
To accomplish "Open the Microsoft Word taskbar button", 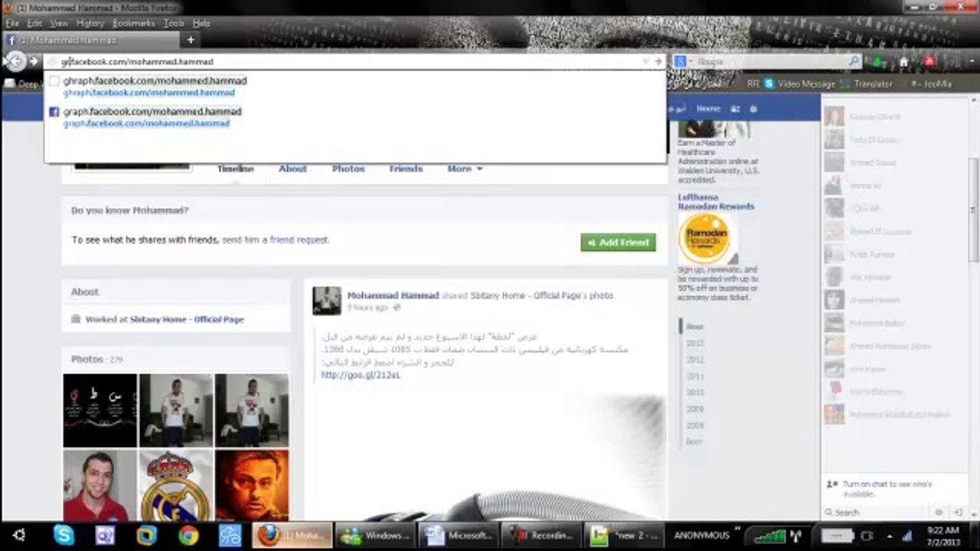I will tap(458, 535).
